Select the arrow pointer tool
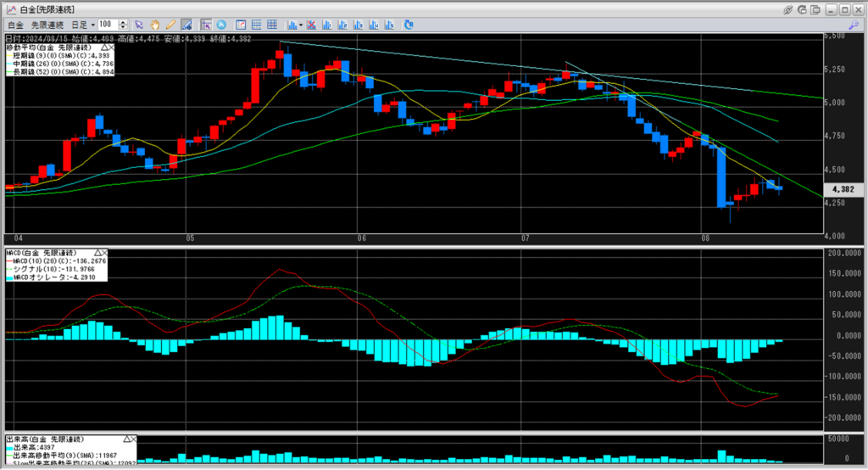868x470 pixels. 140,25
